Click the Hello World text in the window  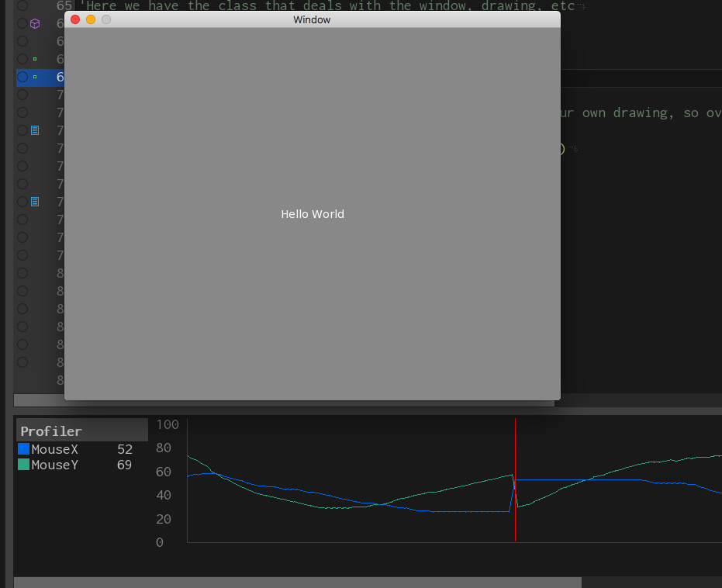(x=313, y=214)
